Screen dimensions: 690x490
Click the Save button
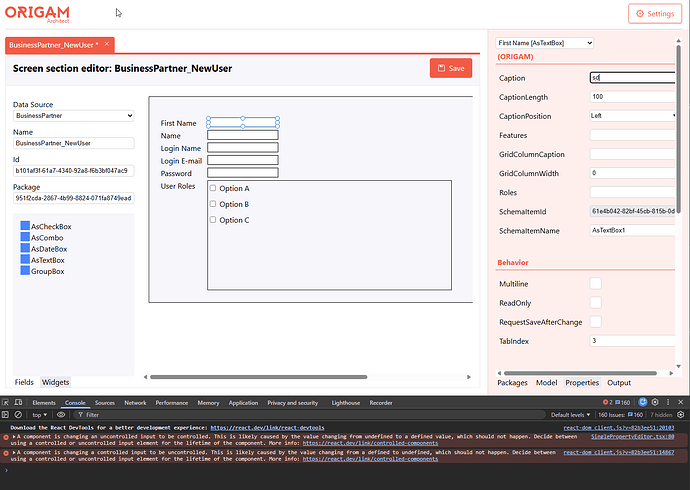[451, 68]
